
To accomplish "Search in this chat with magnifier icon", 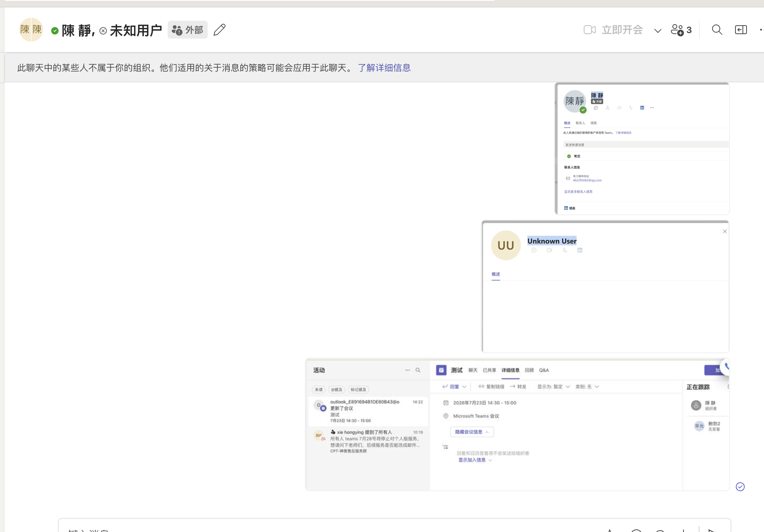I will pos(717,30).
